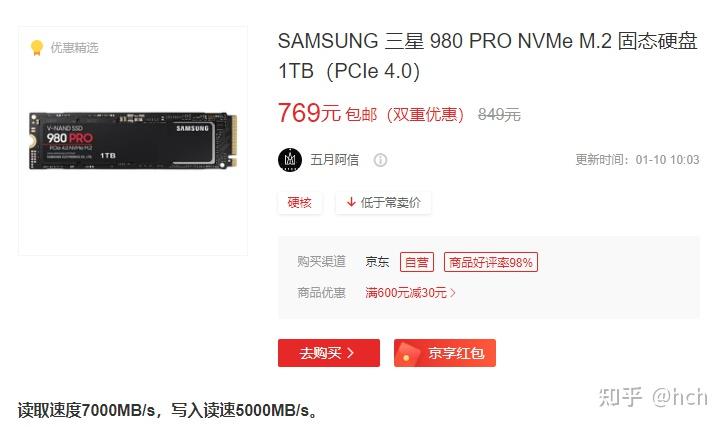Click the down arrow on 低于常卖价 tag
Screen dimensions: 726x427
351,202
